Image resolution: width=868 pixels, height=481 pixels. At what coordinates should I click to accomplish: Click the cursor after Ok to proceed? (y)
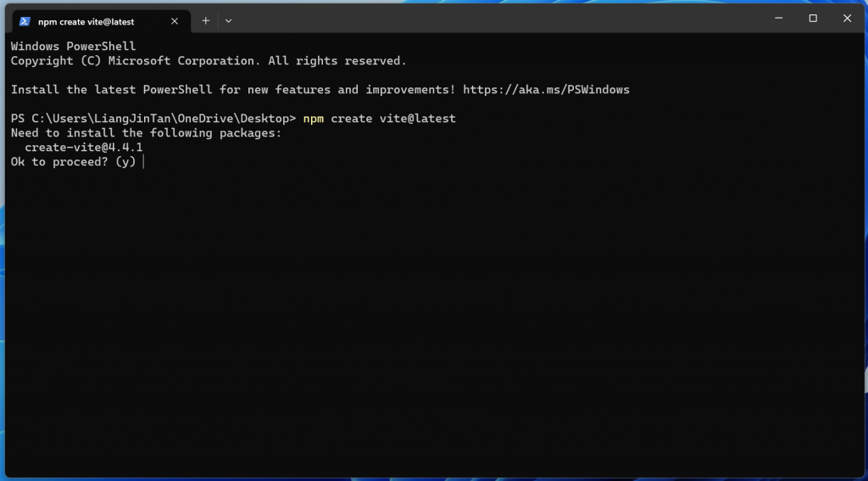tap(143, 162)
